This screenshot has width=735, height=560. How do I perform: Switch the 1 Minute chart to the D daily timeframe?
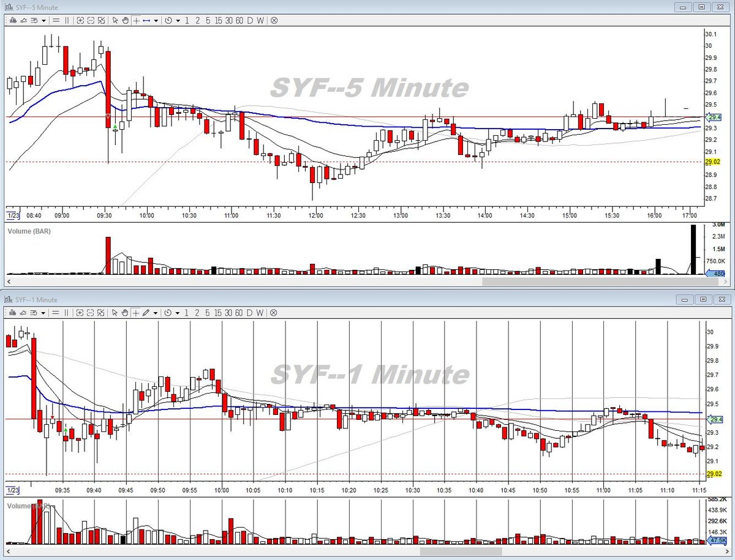point(250,312)
